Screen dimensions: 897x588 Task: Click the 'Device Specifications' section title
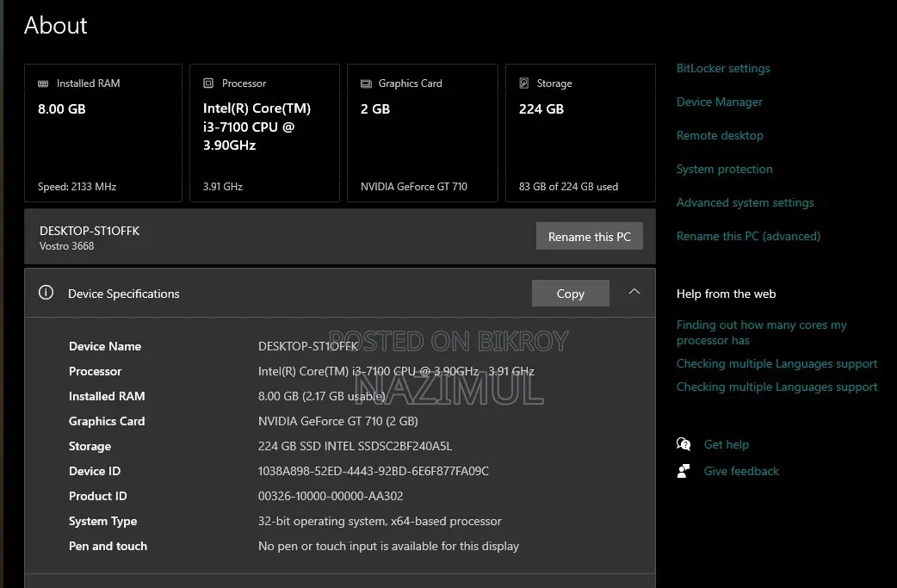coord(124,294)
